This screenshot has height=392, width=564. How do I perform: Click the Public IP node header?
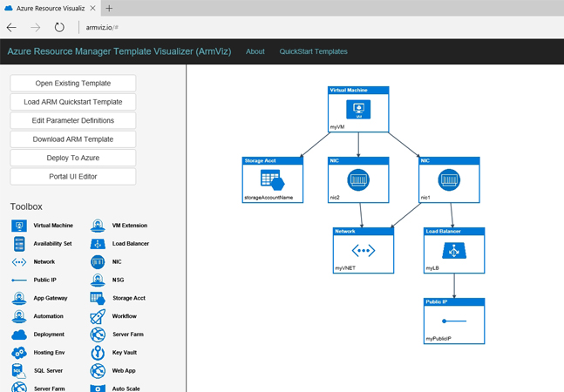point(454,301)
